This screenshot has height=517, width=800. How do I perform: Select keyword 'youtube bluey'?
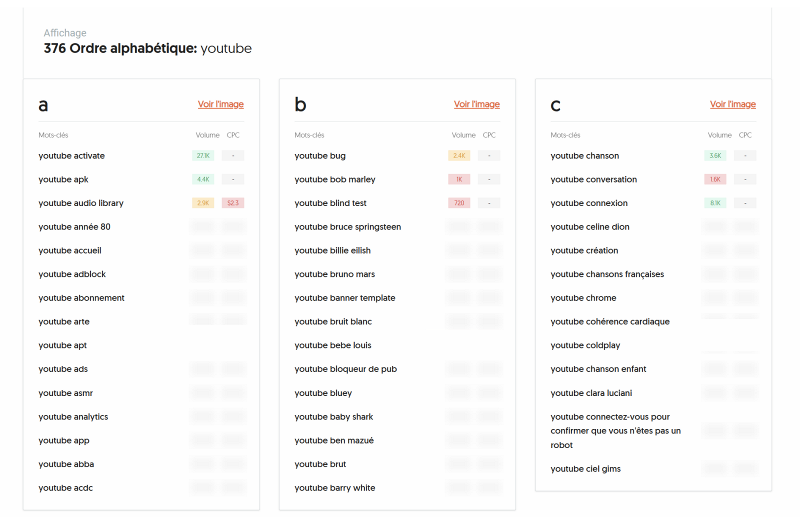(323, 393)
